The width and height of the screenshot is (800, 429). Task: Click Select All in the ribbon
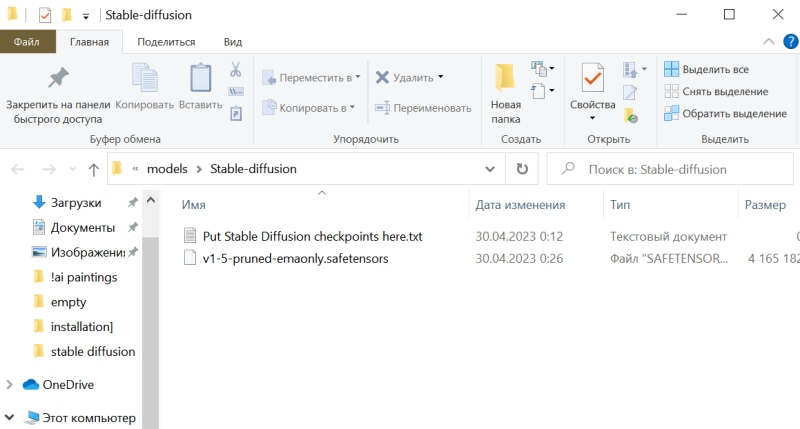pos(714,69)
